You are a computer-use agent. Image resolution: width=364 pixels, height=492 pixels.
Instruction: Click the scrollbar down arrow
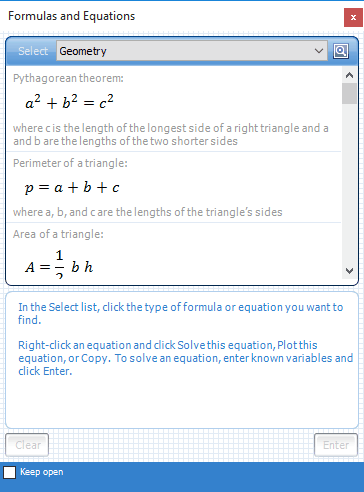click(x=349, y=271)
